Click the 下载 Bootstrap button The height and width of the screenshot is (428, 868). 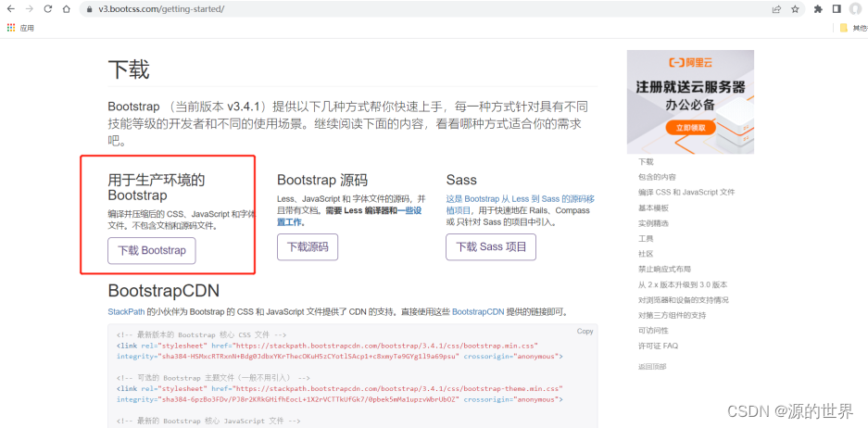[x=152, y=250]
